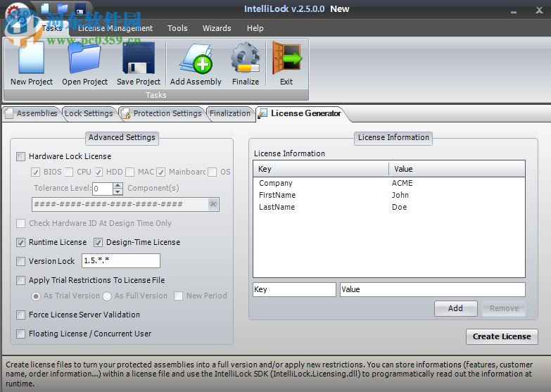Select the Company row in license list
Image resolution: width=551 pixels, height=392 pixels.
pyautogui.click(x=389, y=183)
